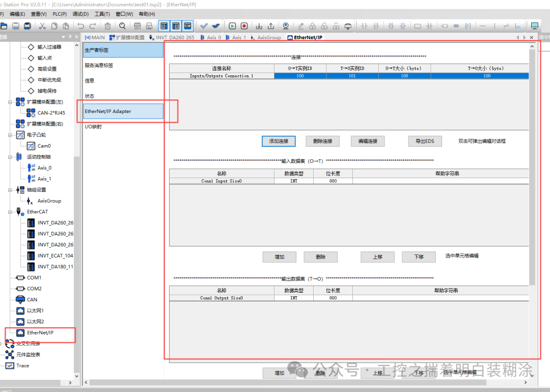Click the function block {F} icon

(468, 26)
